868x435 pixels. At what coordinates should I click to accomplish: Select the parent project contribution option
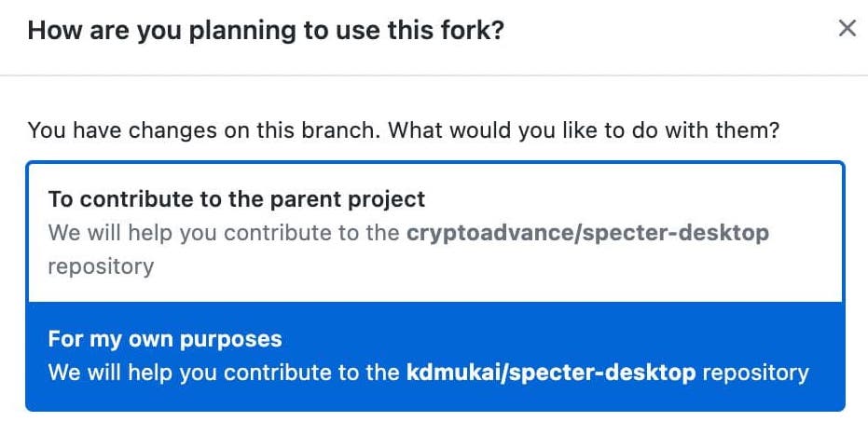435,233
